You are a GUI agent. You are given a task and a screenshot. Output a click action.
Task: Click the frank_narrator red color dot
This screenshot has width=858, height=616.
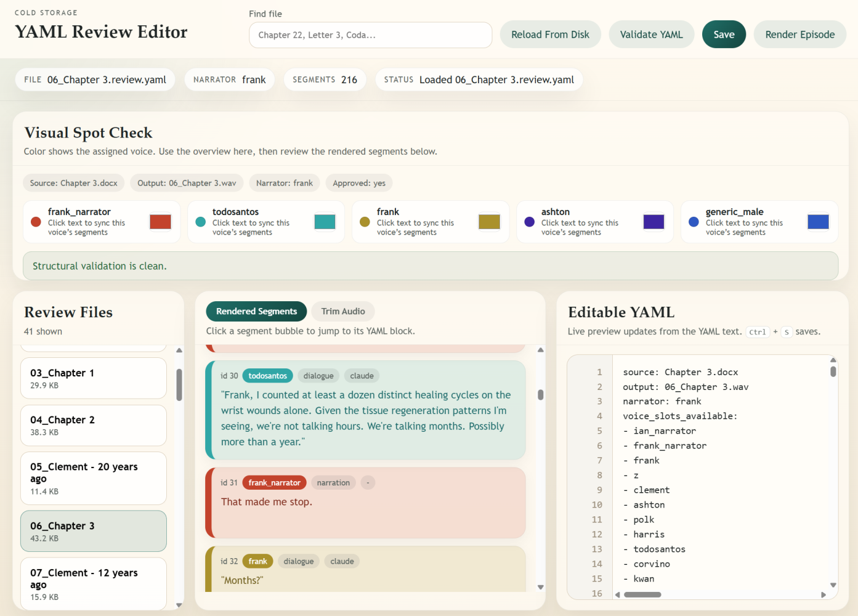click(x=36, y=222)
